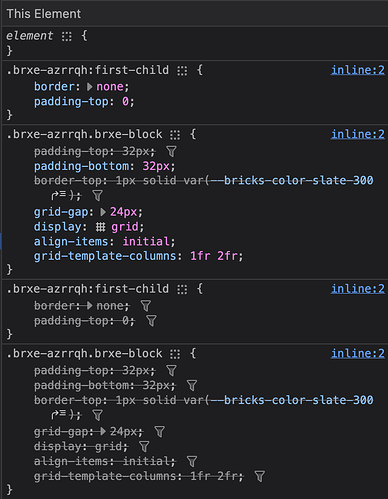Click the active 'display' property name
The height and width of the screenshot is (499, 388).
(x=58, y=227)
